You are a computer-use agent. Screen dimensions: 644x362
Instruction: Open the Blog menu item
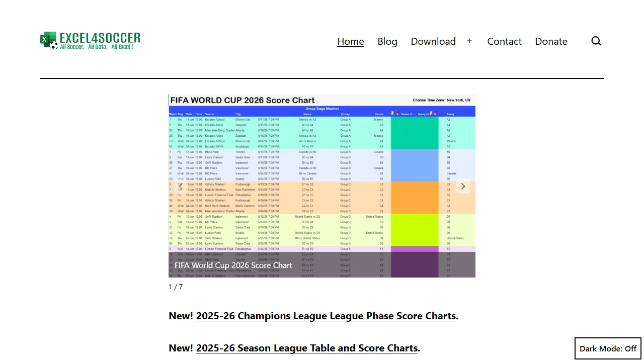tap(387, 41)
